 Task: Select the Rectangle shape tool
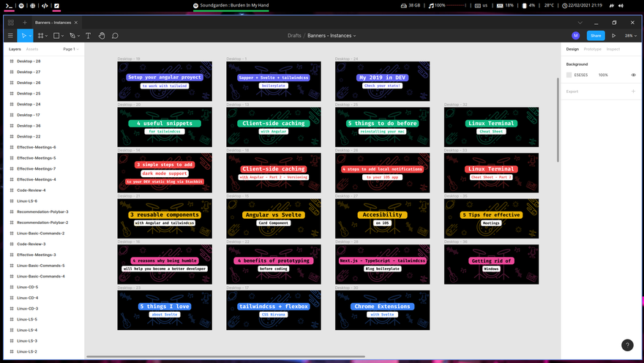click(57, 35)
